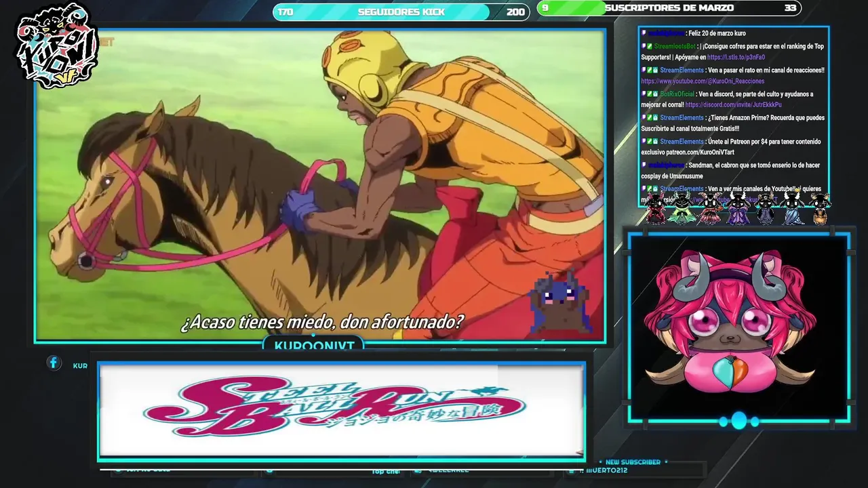Screen dimensions: 868x488
Task: Click the 'Feliz 20 de marzo kuro' message
Action: click(x=717, y=33)
